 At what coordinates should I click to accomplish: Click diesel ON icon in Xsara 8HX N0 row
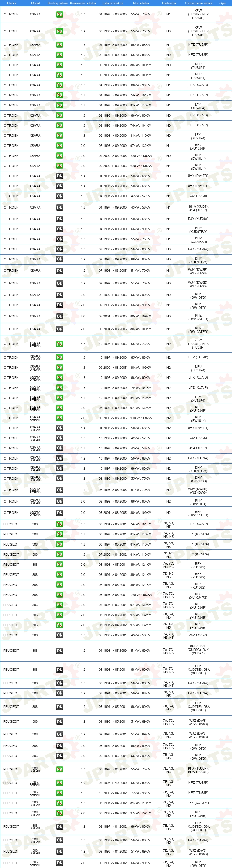(59, 176)
